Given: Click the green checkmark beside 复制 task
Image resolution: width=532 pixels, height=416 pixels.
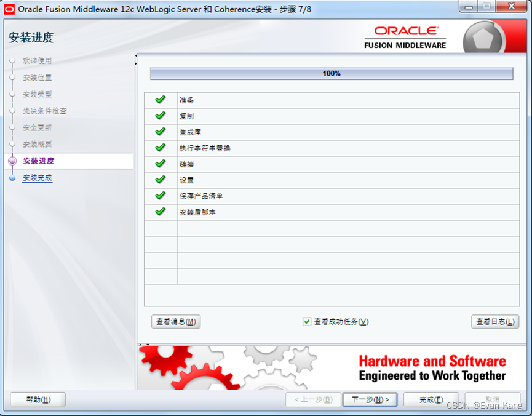Looking at the screenshot, I should click(x=160, y=116).
